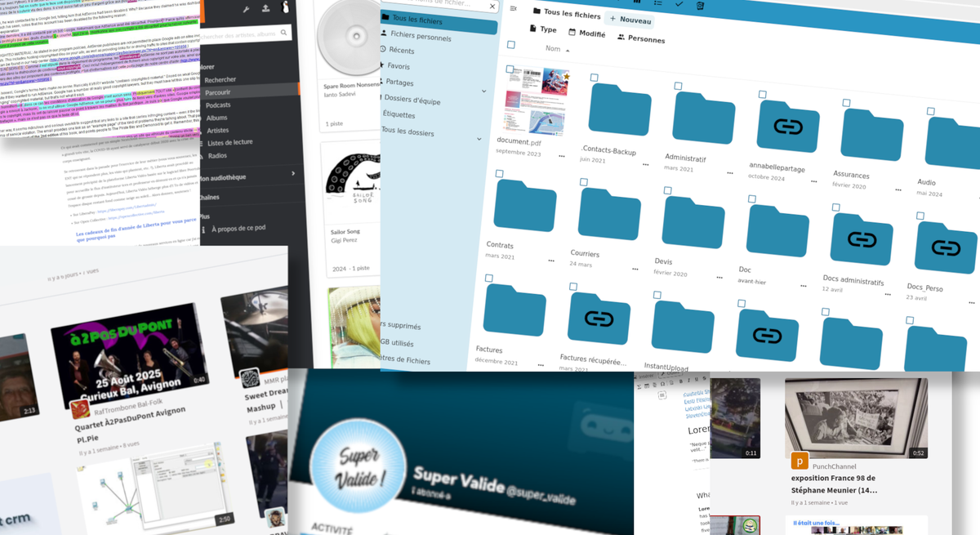Open the Personnes filter dropdown

[641, 38]
